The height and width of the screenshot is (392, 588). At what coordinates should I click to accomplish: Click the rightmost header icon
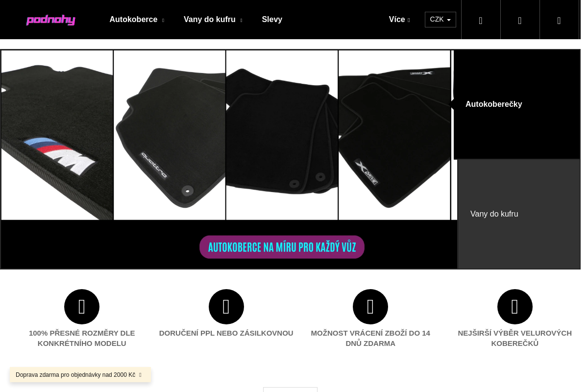[x=559, y=20]
